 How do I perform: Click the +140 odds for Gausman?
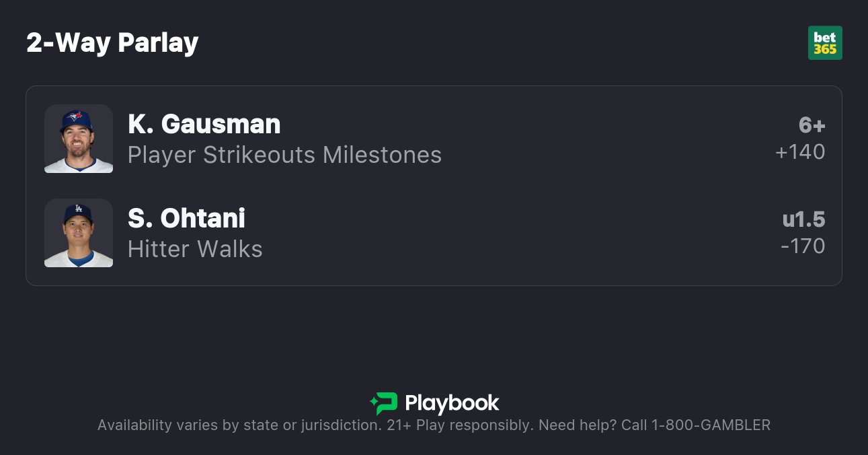(x=800, y=152)
